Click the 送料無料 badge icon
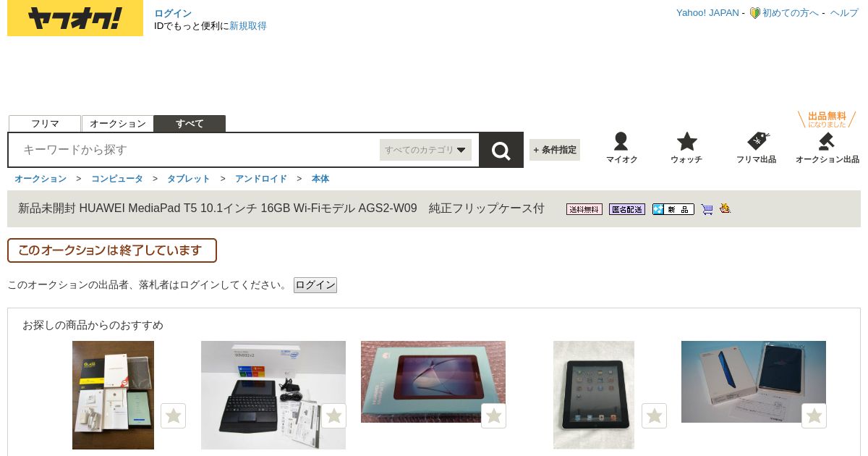Image resolution: width=868 pixels, height=456 pixels. [x=584, y=209]
